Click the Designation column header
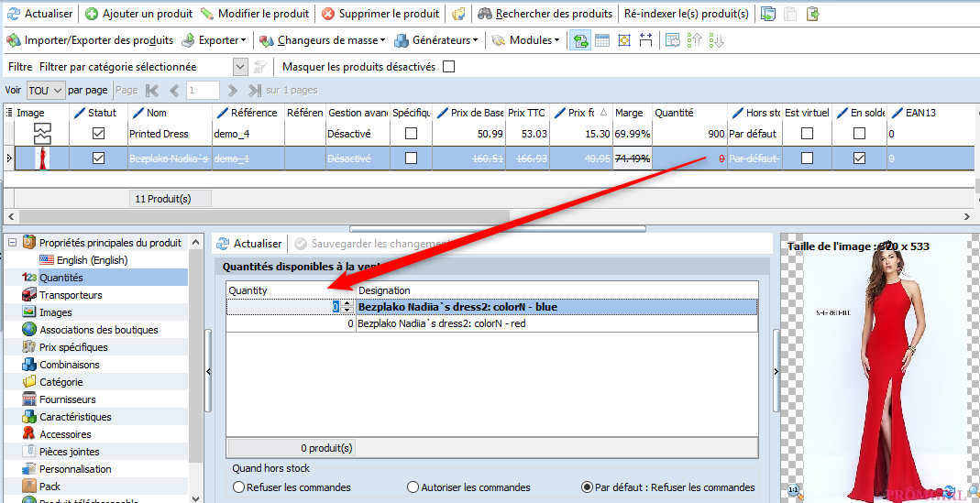This screenshot has height=503, width=980. [556, 290]
